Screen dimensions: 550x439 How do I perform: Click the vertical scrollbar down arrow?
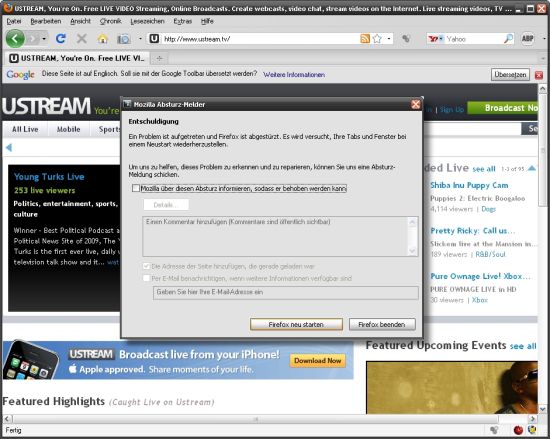coord(543,409)
